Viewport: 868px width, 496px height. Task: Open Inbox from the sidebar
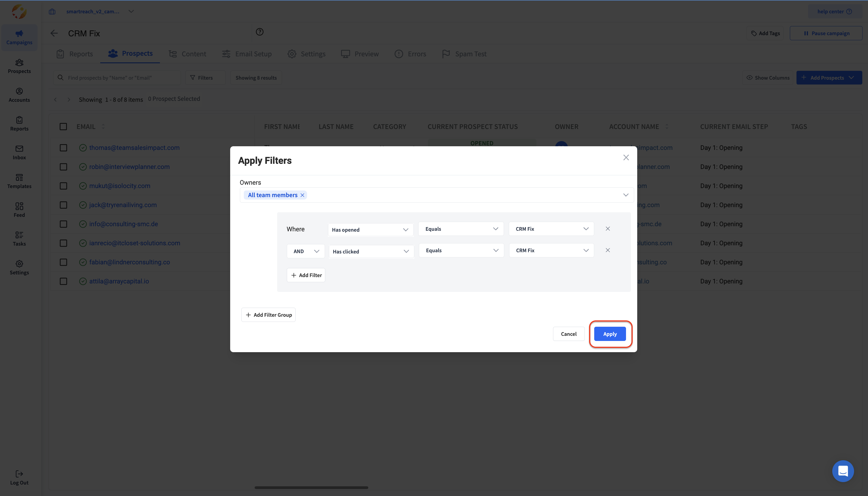(x=19, y=152)
